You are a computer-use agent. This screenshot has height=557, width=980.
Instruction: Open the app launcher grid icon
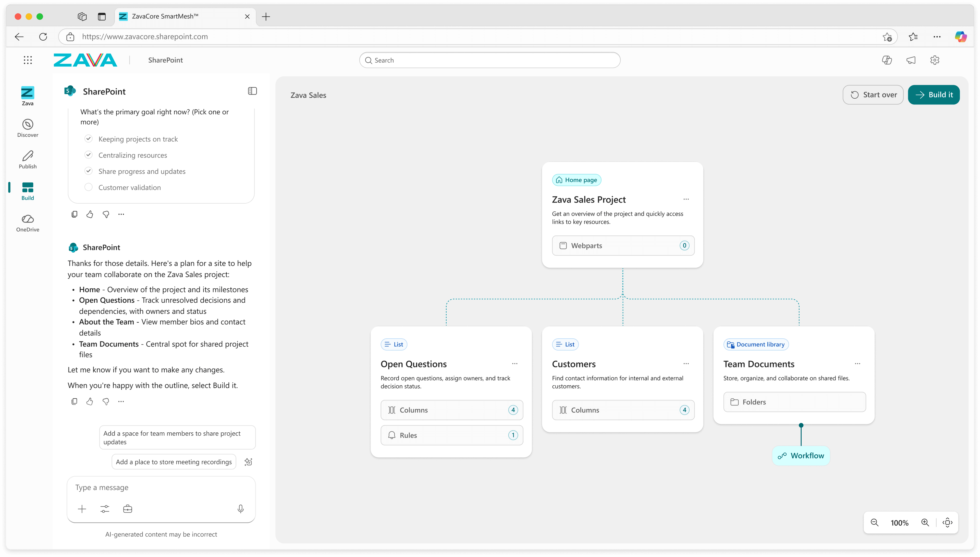(x=28, y=60)
